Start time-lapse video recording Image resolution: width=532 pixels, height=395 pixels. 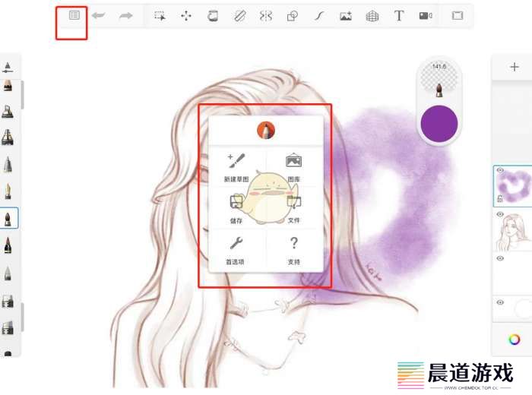tap(426, 15)
